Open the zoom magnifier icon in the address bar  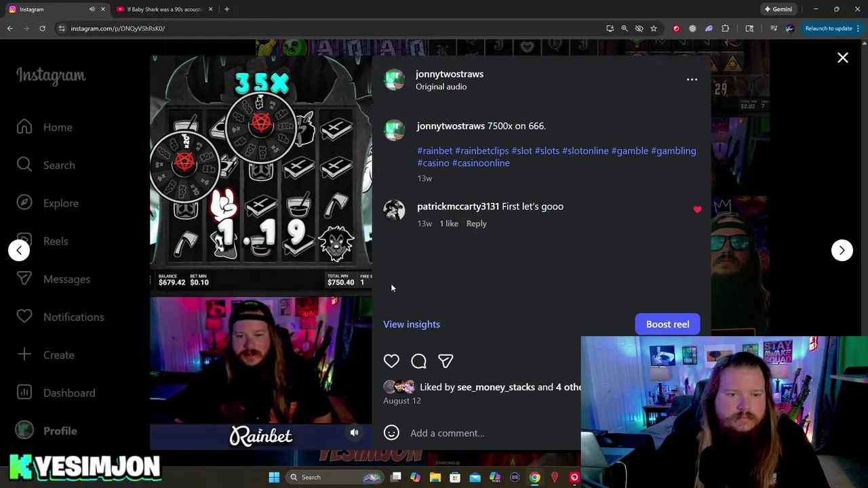(624, 28)
